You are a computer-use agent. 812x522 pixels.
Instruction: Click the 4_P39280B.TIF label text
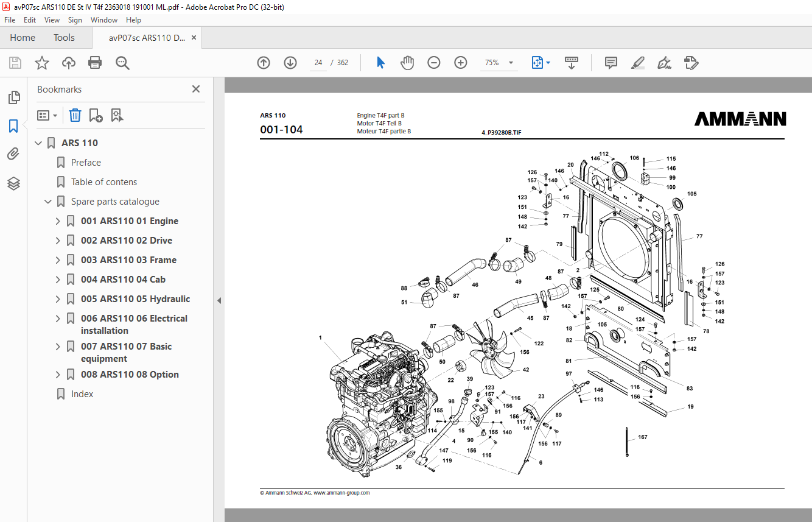tap(502, 132)
